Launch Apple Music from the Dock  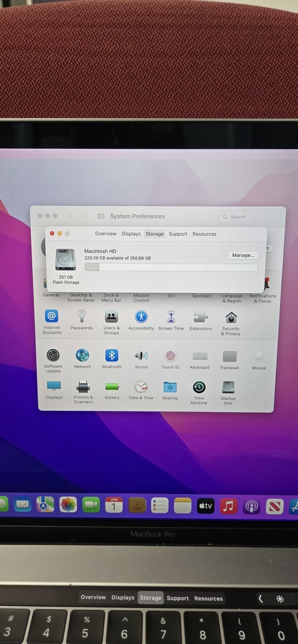click(x=228, y=506)
